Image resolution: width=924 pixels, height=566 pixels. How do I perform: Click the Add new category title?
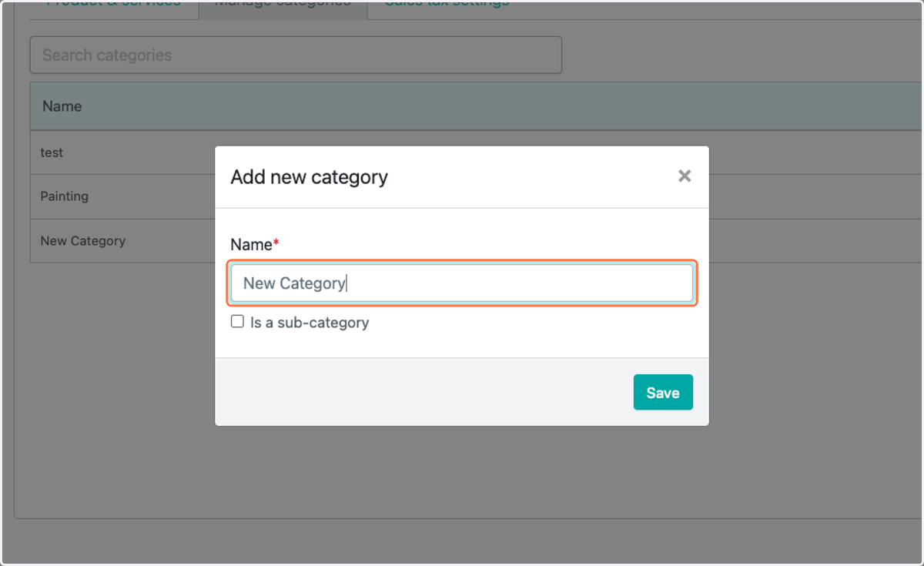tap(310, 177)
